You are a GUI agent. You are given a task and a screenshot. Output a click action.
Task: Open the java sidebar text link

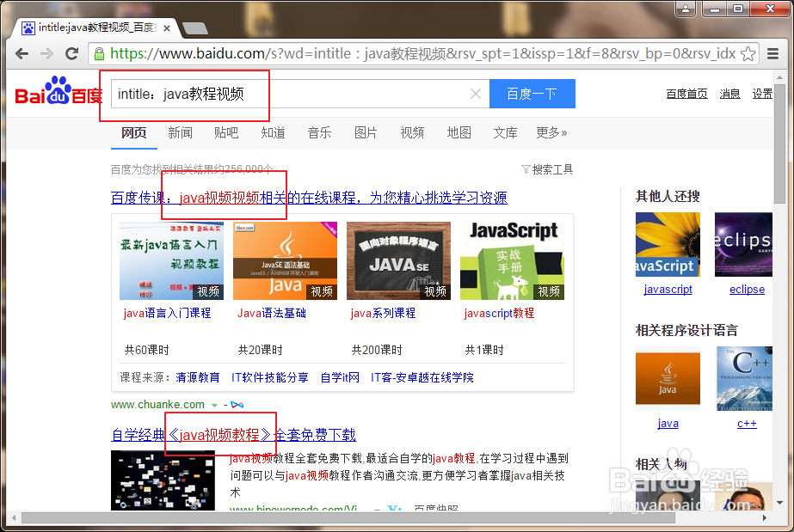click(668, 424)
